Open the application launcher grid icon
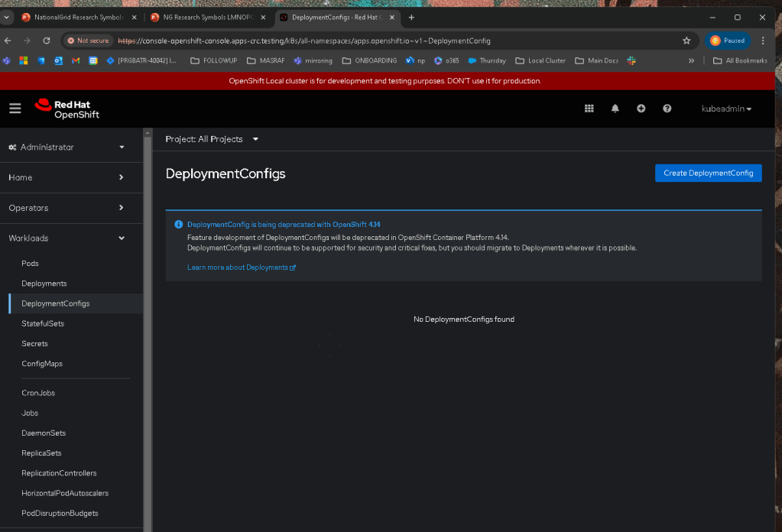This screenshot has height=532, width=782. click(x=589, y=109)
